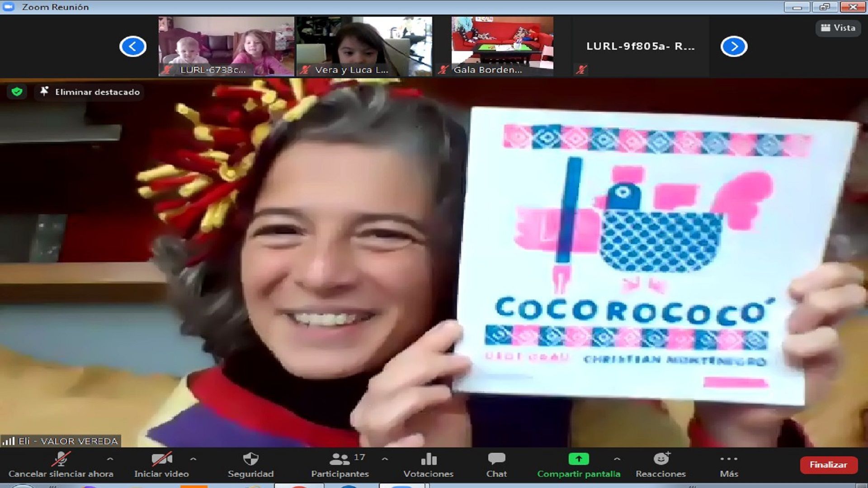Expand the arrow beside Participantes
The width and height of the screenshot is (868, 488).
coord(385,459)
